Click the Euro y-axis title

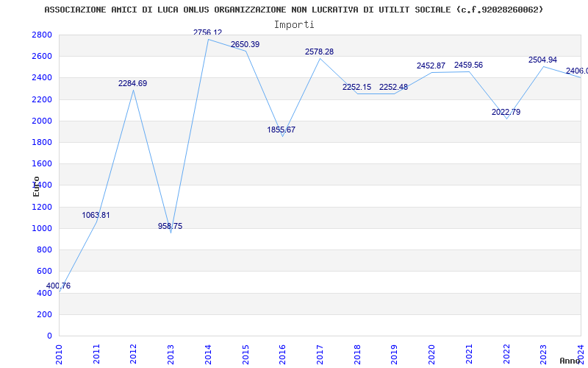pyautogui.click(x=36, y=187)
